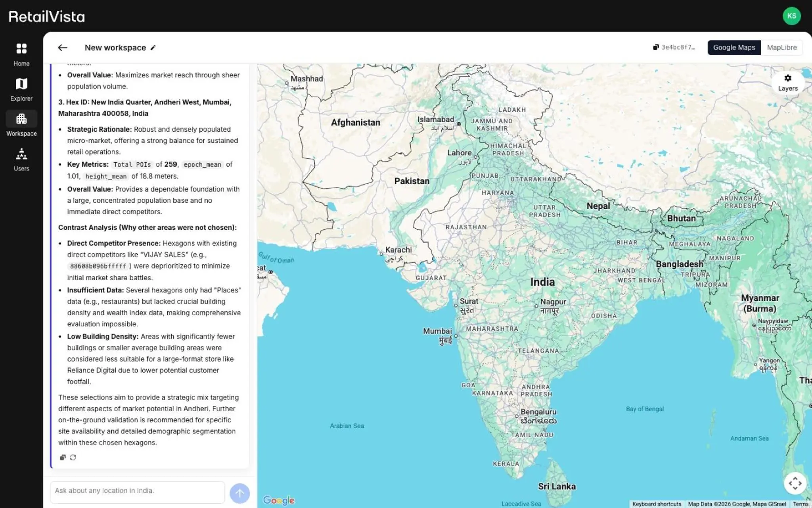Click the Google logo on map
The width and height of the screenshot is (812, 508).
pyautogui.click(x=279, y=500)
